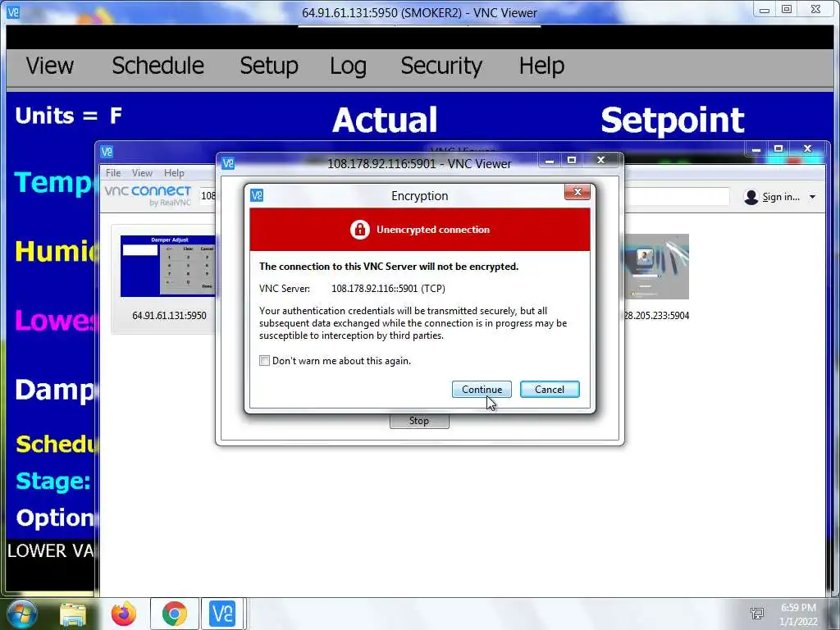Click the Stop button in connection window
The height and width of the screenshot is (630, 840).
[x=419, y=421]
